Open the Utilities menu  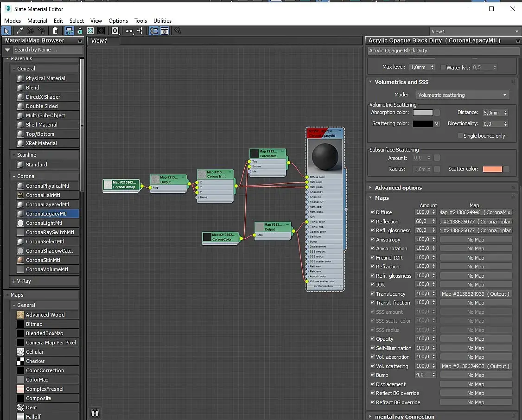point(162,21)
